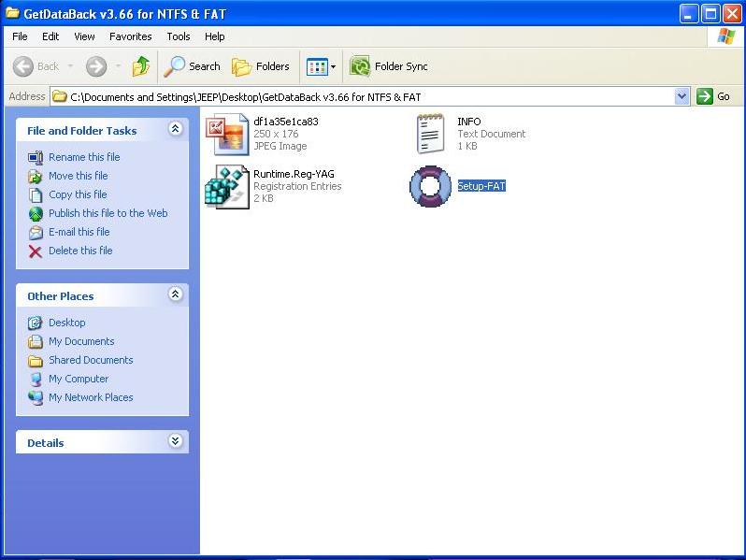
Task: Toggle the Folders pane button
Action: (261, 66)
